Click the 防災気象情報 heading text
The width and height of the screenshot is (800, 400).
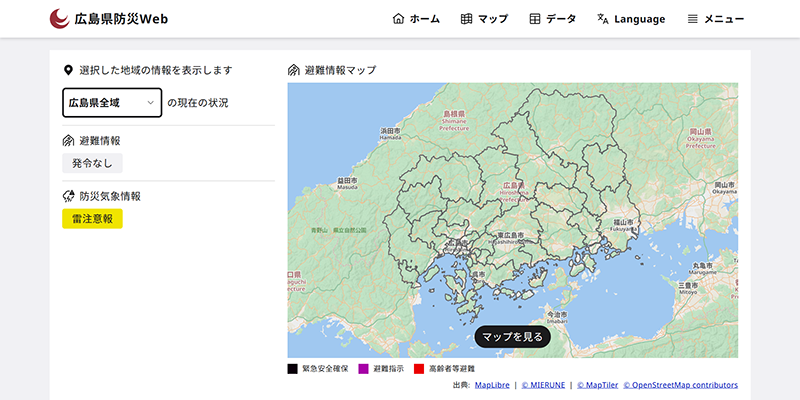click(110, 196)
